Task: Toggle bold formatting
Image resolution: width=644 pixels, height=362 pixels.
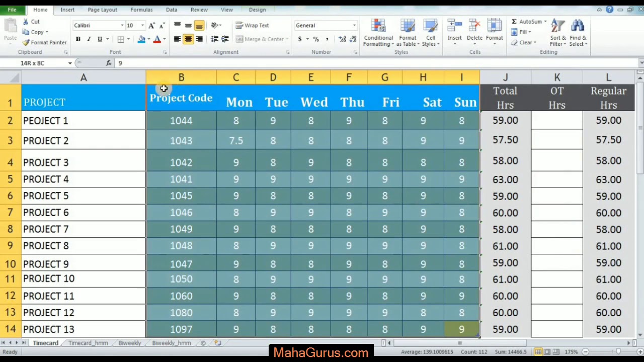Action: point(78,39)
